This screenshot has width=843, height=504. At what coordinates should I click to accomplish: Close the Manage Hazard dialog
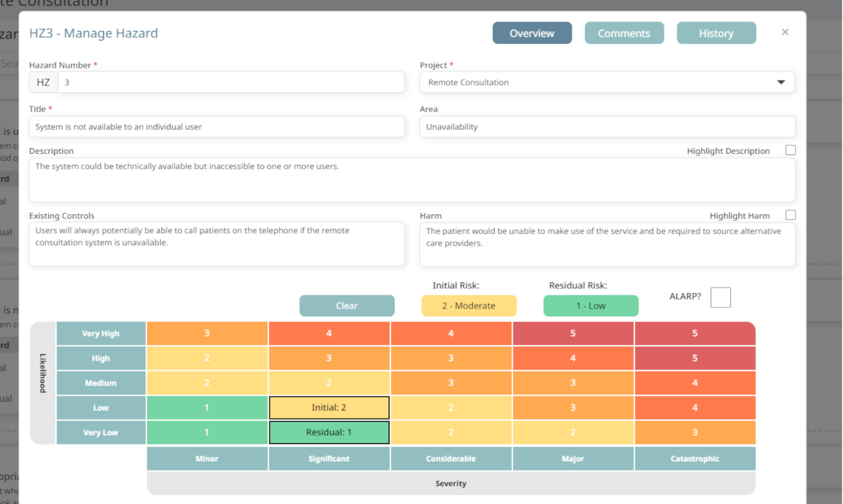pos(785,32)
